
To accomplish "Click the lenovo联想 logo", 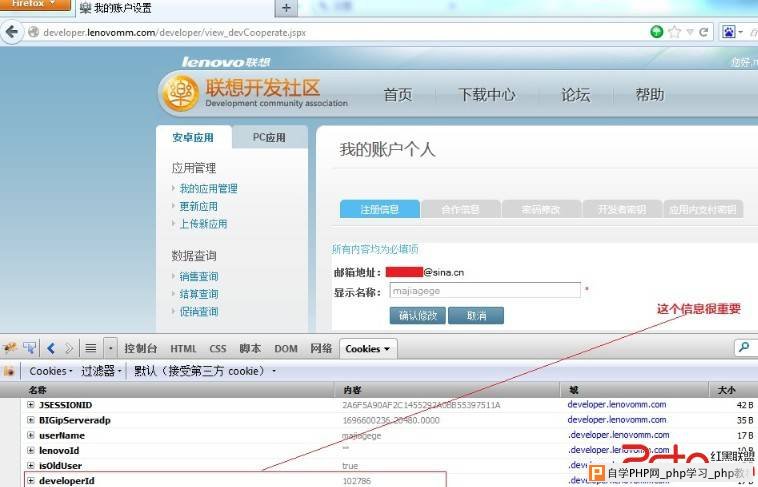I will coord(226,62).
